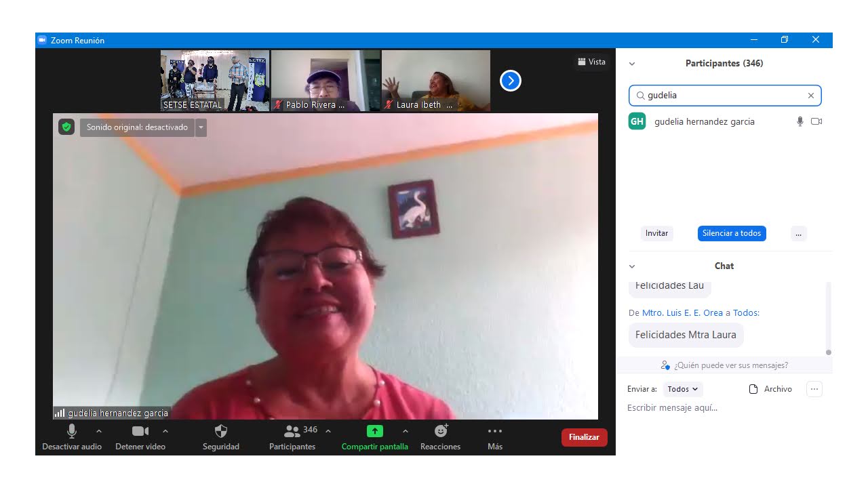Viewport: 868px width, 488px height.
Task: Click the microphone icon to mute audio
Action: point(72,431)
